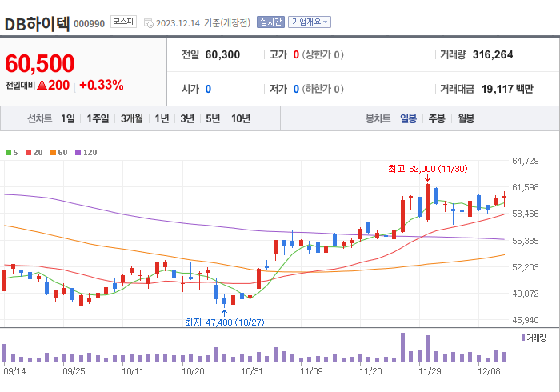Click the purple 거래량 legend swatch
This screenshot has height=392, width=560.
pos(523,338)
